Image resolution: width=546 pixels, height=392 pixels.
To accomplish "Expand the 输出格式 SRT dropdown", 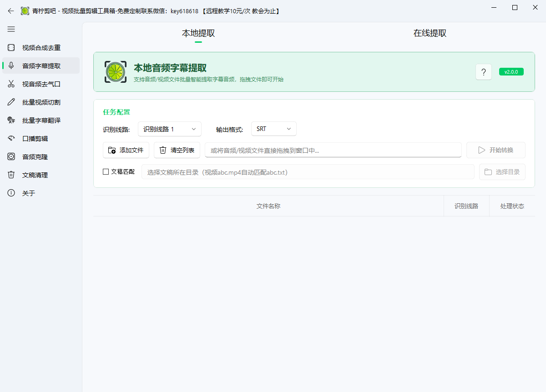I will click(x=273, y=129).
